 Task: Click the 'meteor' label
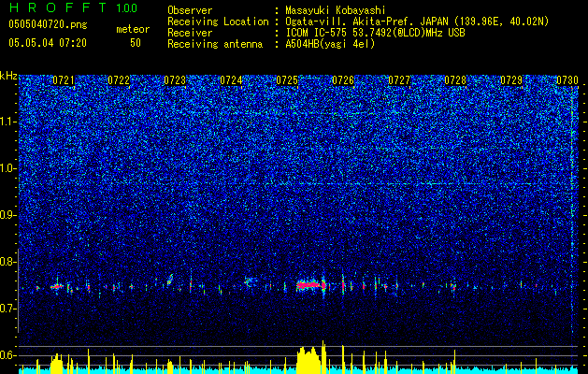pos(133,29)
